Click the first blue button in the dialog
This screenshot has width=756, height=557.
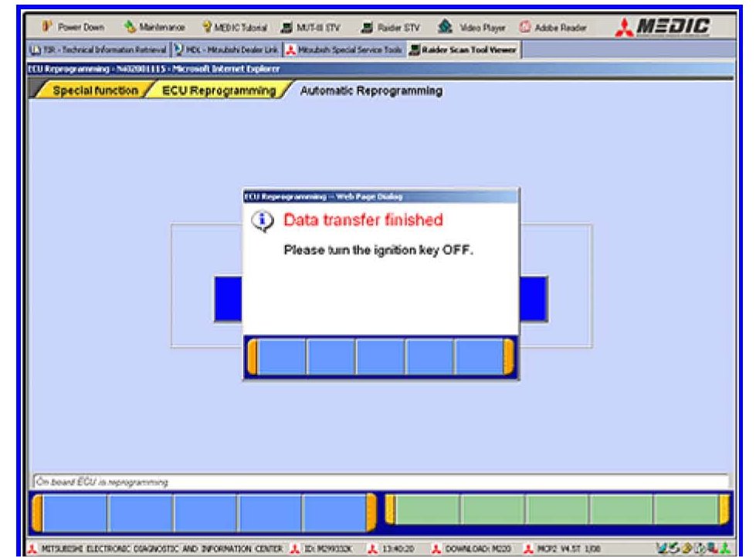(281, 357)
